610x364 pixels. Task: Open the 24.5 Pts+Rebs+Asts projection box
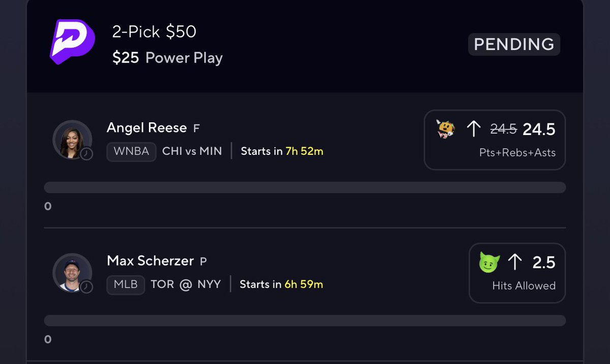(495, 140)
